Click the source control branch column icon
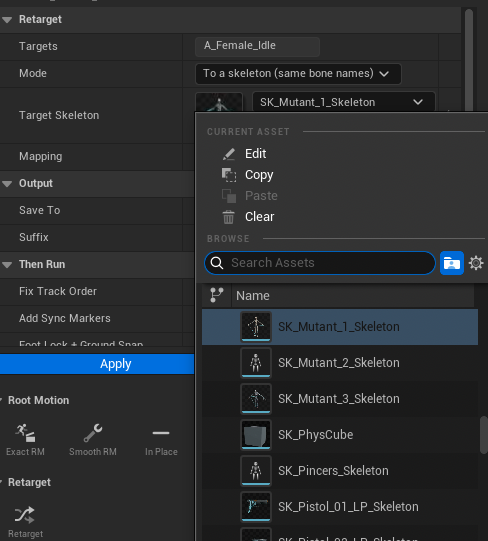488x541 pixels. coord(217,296)
